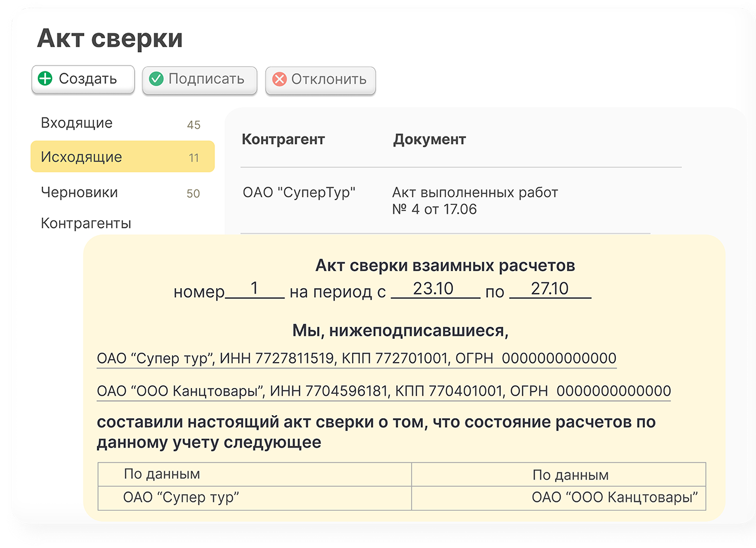756x548 pixels.
Task: Click the paragraph составили настоящий акт сверки
Action: [x=376, y=432]
